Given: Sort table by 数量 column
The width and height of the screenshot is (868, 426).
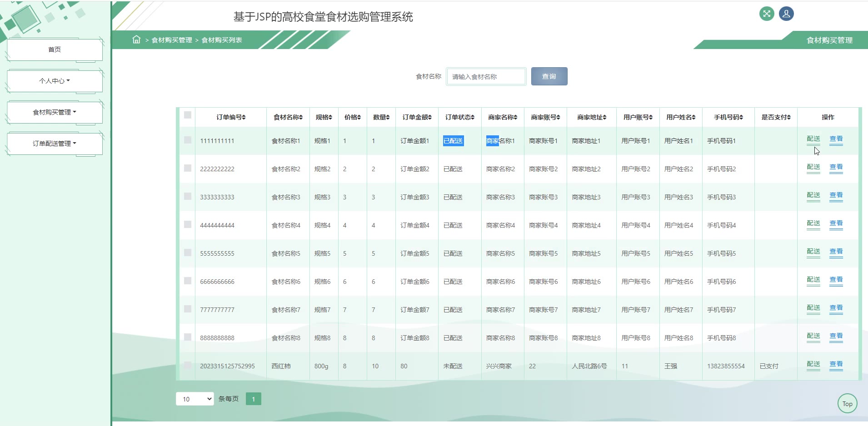Looking at the screenshot, I should [388, 117].
